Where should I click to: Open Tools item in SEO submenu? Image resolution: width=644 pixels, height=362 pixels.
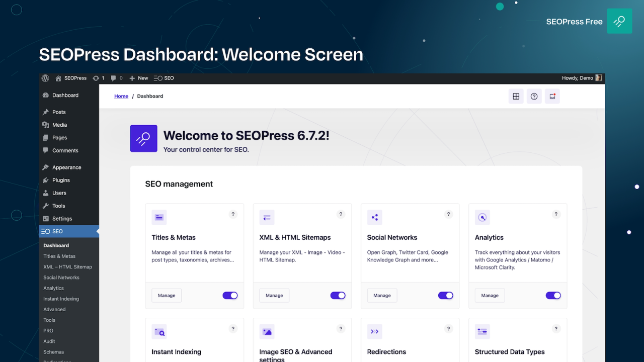click(49, 320)
